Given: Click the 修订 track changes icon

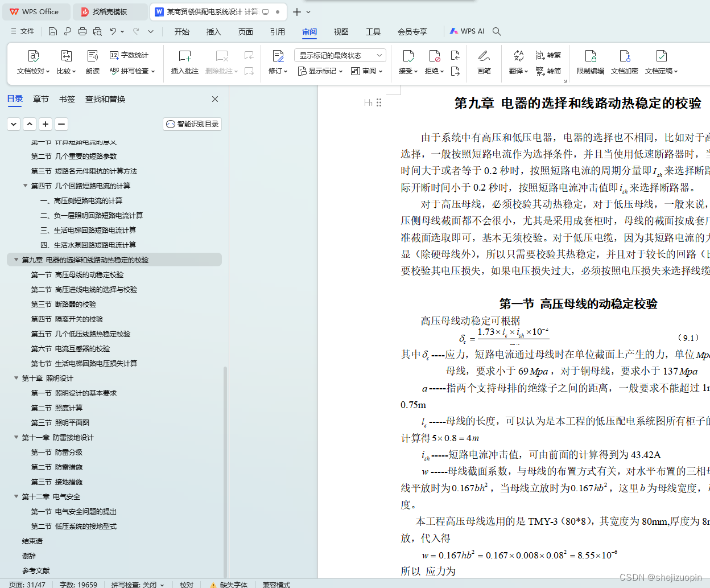Looking at the screenshot, I should pos(278,56).
